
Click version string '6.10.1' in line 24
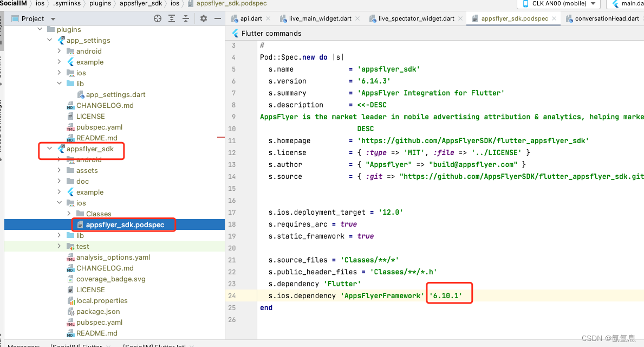tap(446, 295)
